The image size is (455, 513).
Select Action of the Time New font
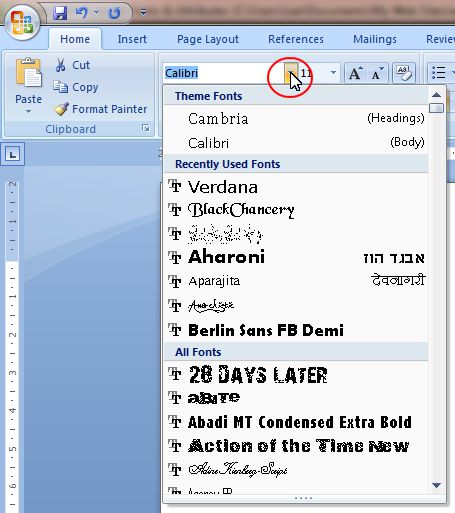click(296, 446)
